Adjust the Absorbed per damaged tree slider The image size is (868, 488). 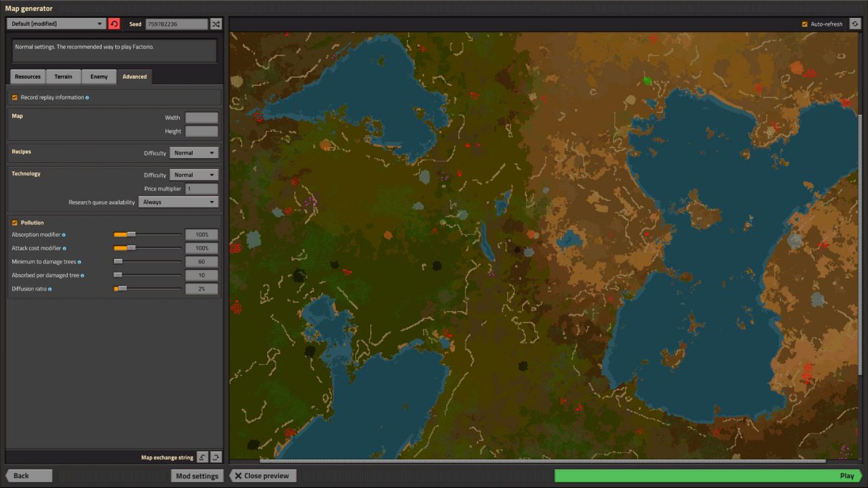tap(148, 275)
